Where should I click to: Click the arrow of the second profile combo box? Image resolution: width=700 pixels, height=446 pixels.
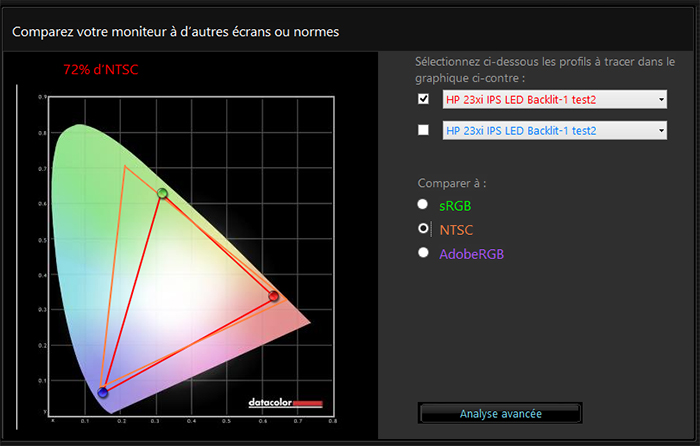click(x=661, y=131)
